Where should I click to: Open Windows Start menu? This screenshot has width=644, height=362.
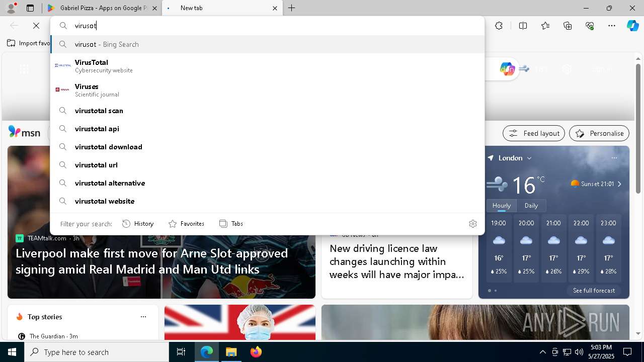(12, 352)
